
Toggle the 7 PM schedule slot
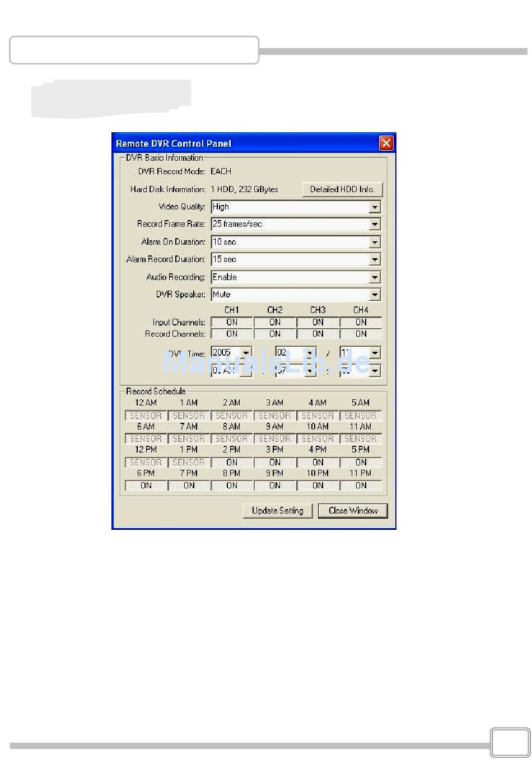point(189,486)
